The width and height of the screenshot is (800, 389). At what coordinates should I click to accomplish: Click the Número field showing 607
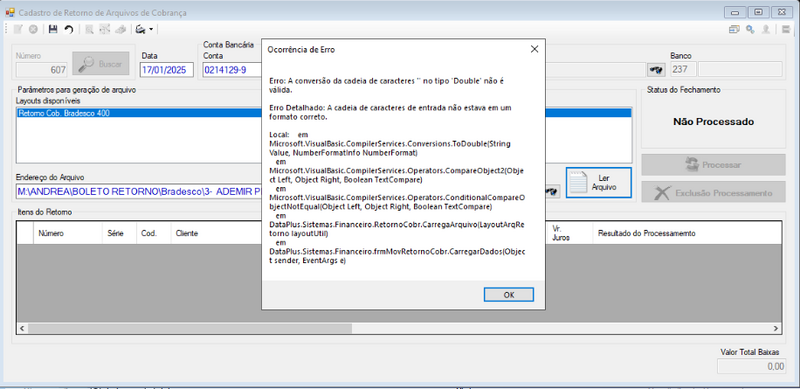coord(42,69)
